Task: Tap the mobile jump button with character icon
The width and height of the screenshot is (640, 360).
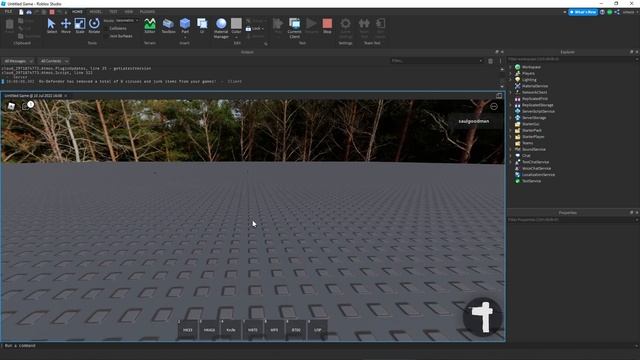Action: (482, 317)
